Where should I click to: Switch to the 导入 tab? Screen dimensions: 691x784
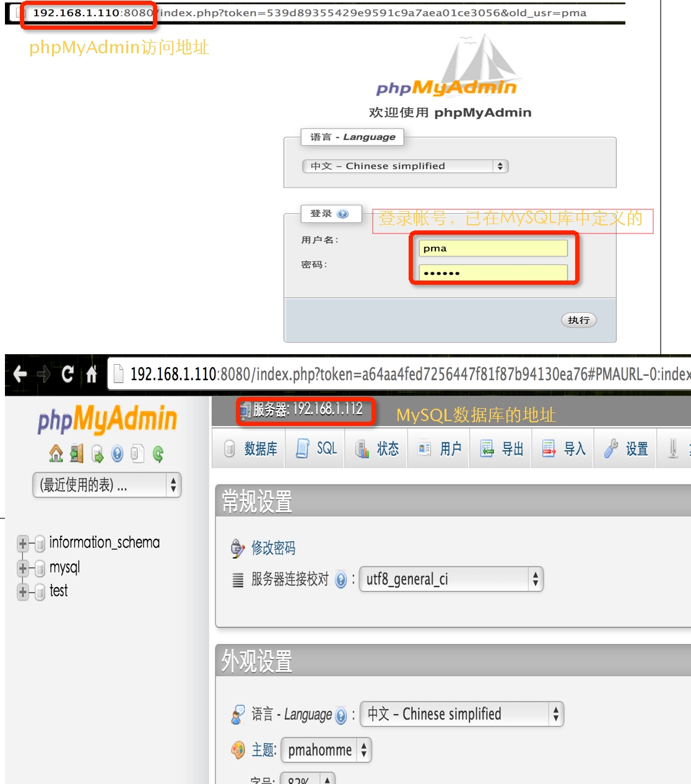pos(563,448)
